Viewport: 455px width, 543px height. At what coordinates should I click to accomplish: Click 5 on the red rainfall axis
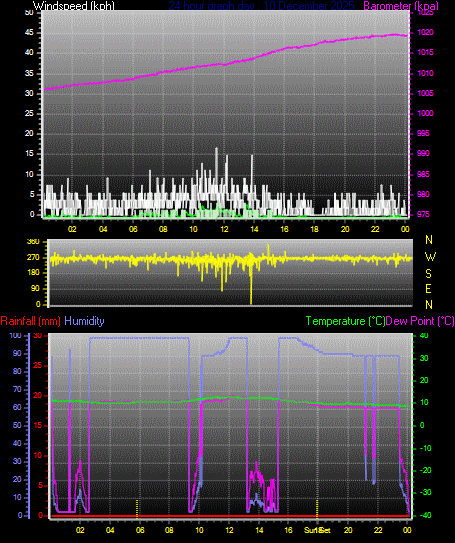point(40,486)
